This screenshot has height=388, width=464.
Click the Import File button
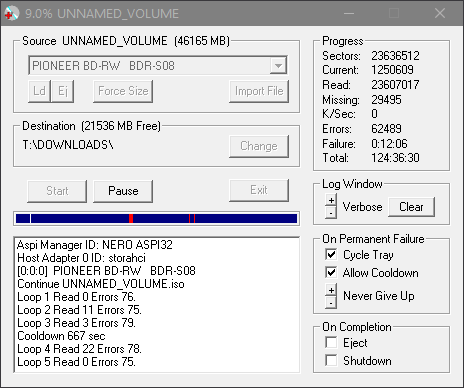pyautogui.click(x=259, y=91)
